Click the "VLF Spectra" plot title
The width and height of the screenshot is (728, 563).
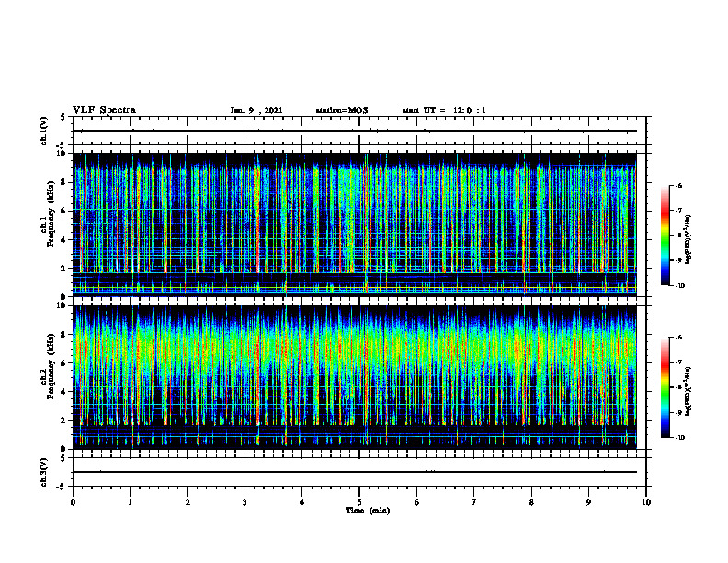pos(104,110)
